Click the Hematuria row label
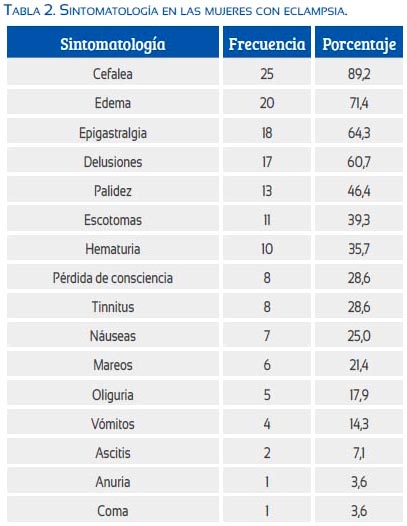This screenshot has width=407, height=526. point(113,249)
